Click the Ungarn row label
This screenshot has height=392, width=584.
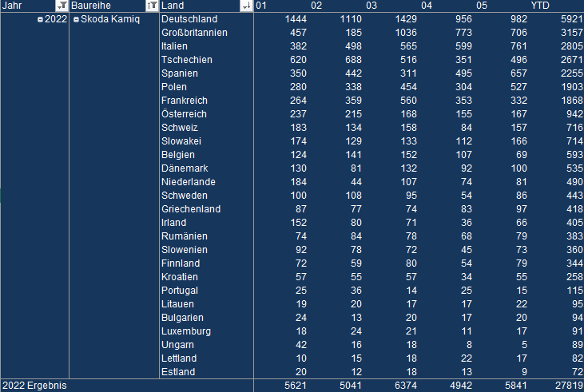(x=177, y=345)
